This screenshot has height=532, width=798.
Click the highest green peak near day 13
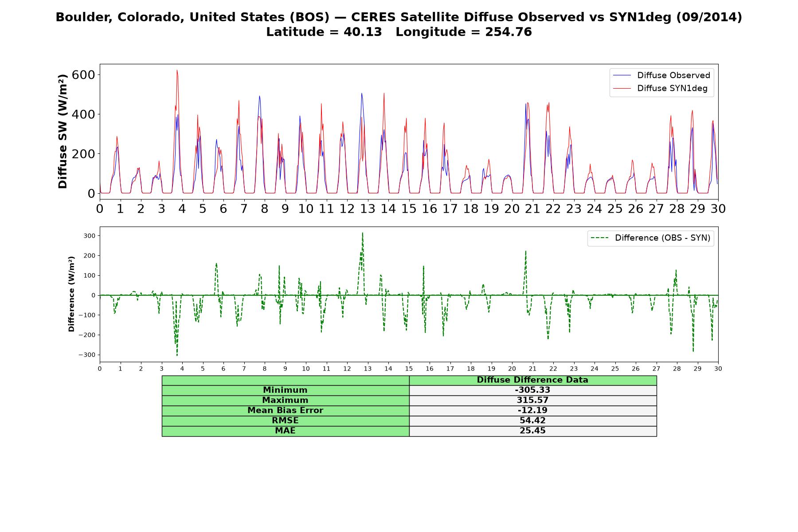pos(362,234)
